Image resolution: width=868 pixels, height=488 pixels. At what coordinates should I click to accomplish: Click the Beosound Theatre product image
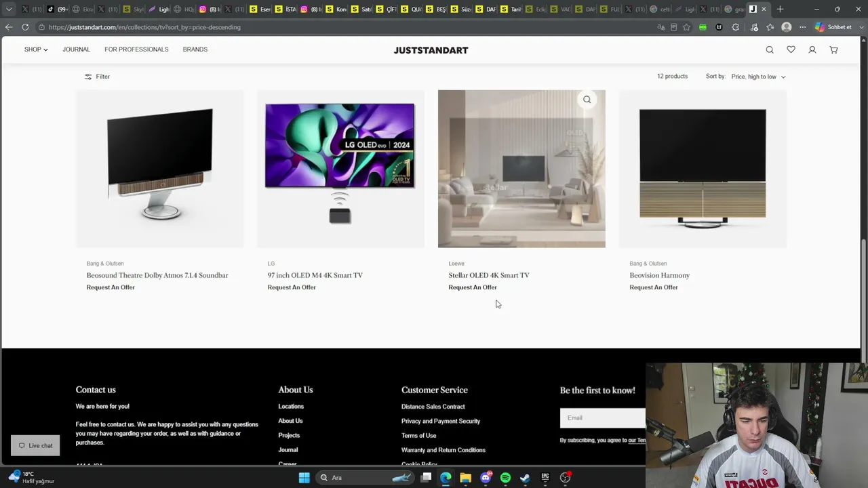160,169
